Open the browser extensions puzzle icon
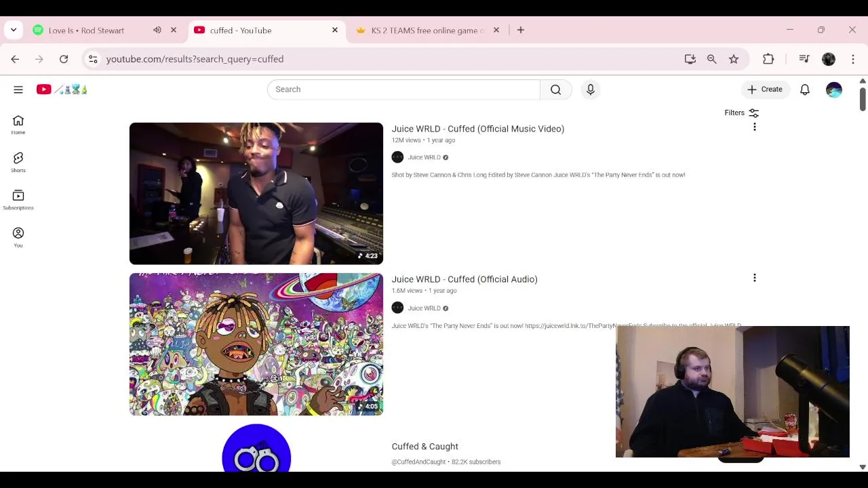The height and width of the screenshot is (488, 868). pyautogui.click(x=768, y=59)
